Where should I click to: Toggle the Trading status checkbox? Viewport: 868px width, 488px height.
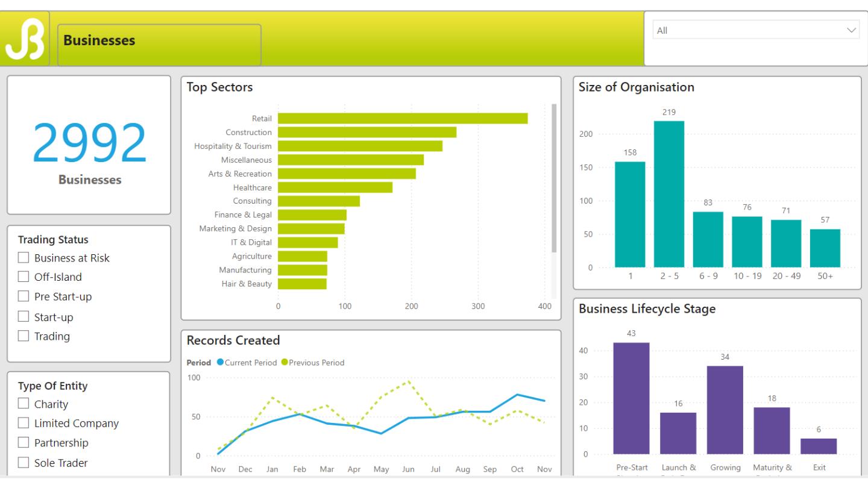pyautogui.click(x=24, y=336)
